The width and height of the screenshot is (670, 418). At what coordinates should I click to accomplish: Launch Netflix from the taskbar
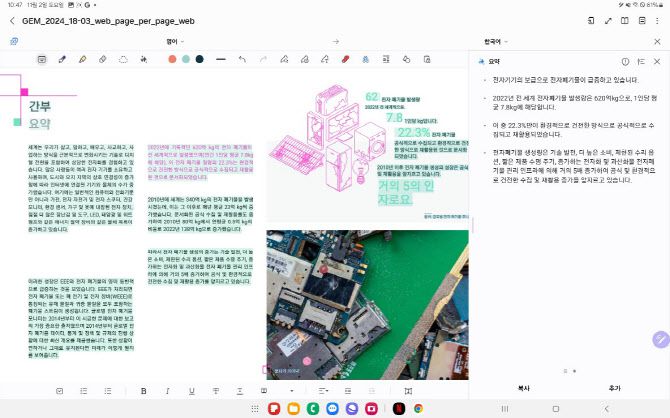(x=399, y=409)
